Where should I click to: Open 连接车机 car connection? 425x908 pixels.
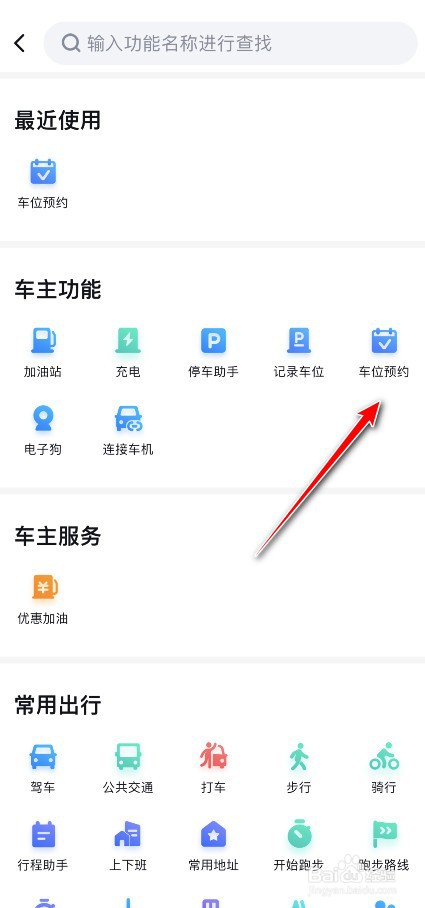pyautogui.click(x=128, y=430)
